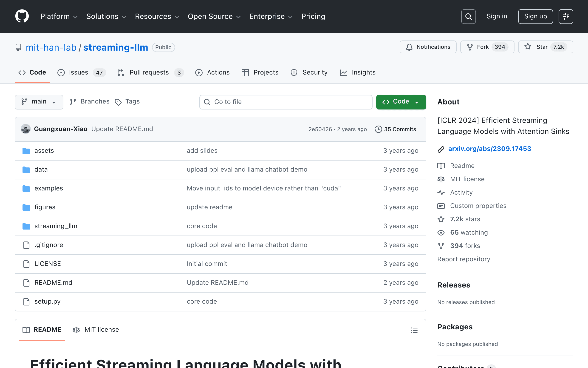Click the GitHub logo icon
The image size is (588, 368).
pos(22,16)
